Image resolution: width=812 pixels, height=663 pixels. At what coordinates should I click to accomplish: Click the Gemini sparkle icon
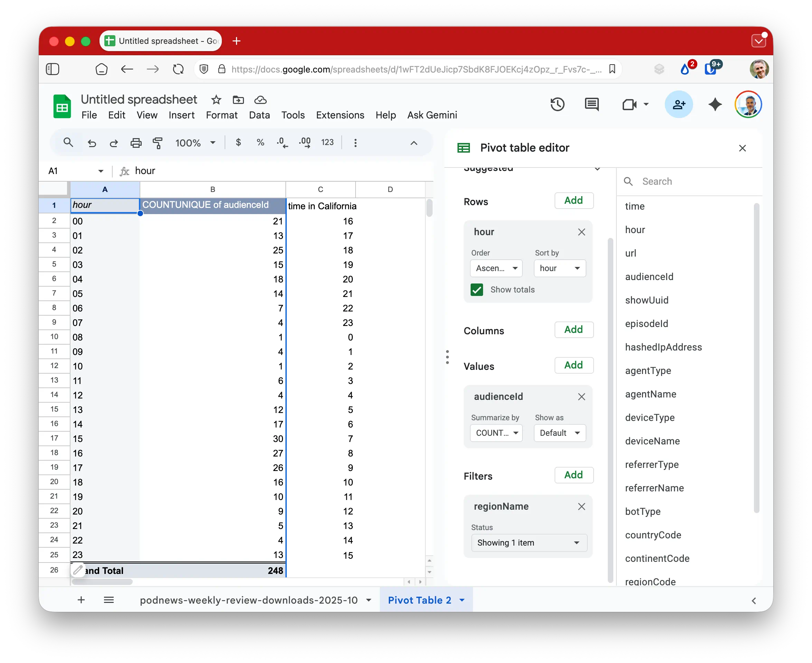tap(715, 104)
